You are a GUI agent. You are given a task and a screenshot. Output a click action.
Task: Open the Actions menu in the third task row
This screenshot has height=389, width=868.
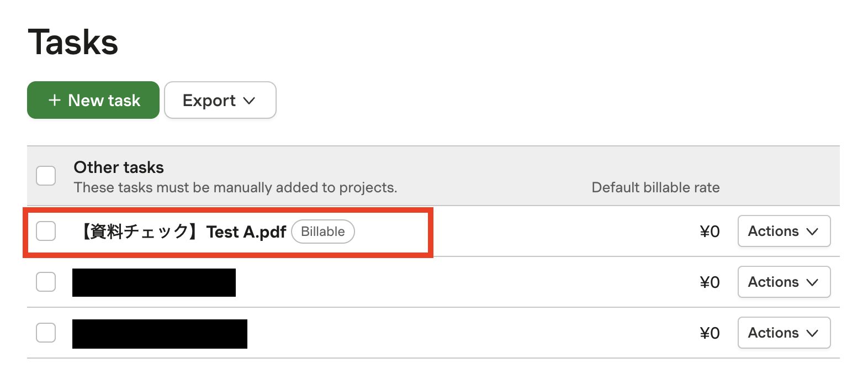point(784,333)
